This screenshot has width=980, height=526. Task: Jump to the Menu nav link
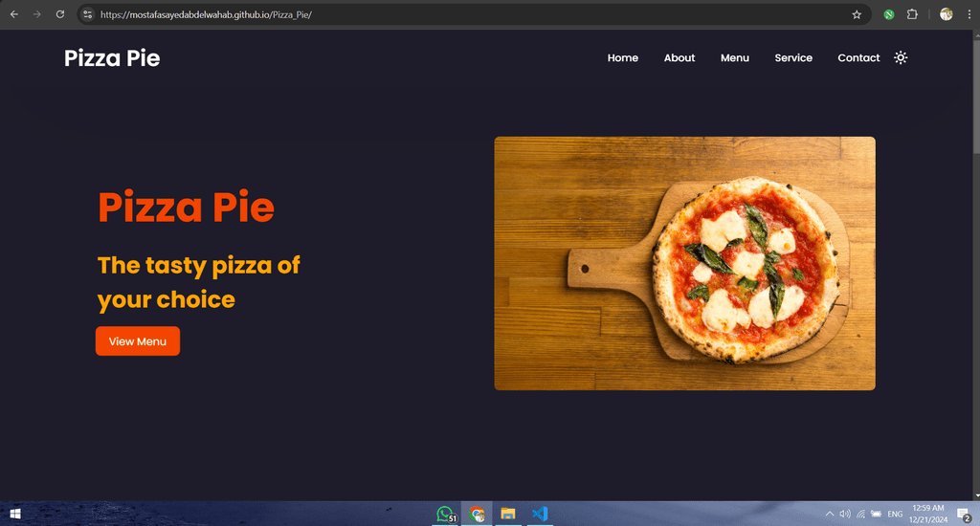(734, 57)
